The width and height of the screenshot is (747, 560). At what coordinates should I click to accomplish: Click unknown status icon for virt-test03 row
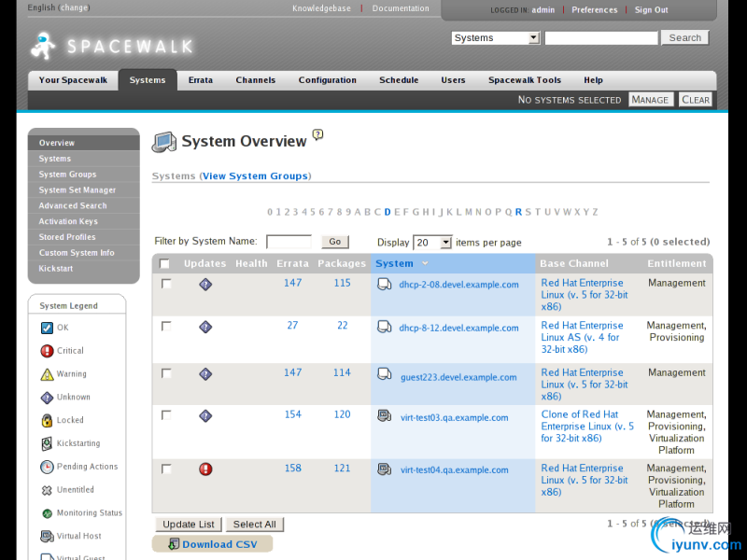205,416
